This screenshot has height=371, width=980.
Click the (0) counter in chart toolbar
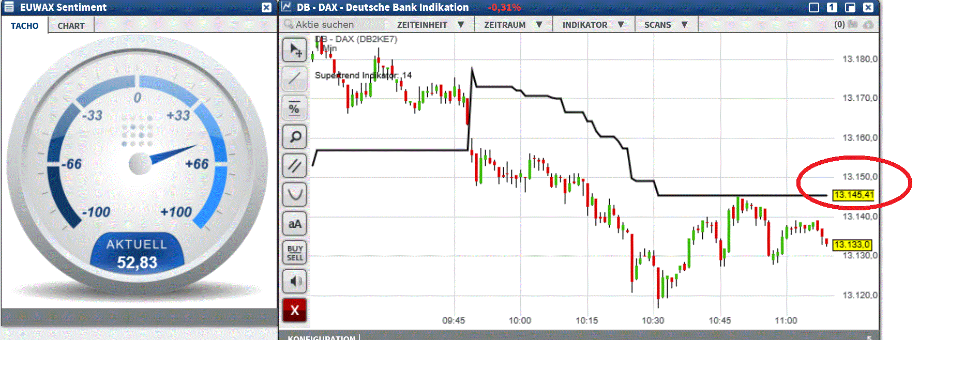pos(839,24)
